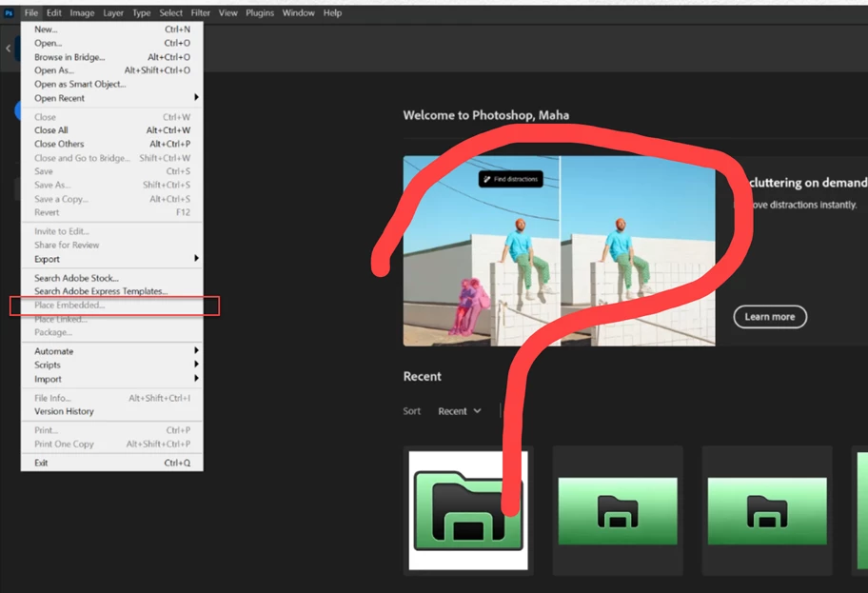868x593 pixels.
Task: Expand the Automate submenu
Action: [x=111, y=351]
